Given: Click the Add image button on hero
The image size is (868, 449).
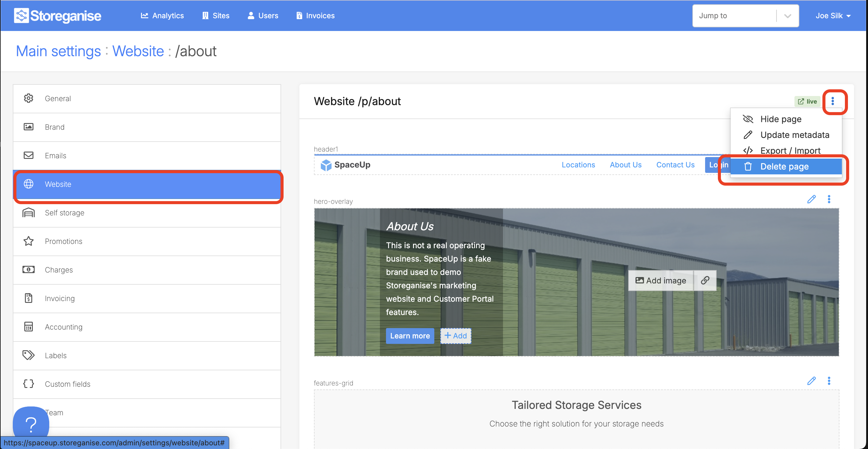Looking at the screenshot, I should click(x=660, y=280).
